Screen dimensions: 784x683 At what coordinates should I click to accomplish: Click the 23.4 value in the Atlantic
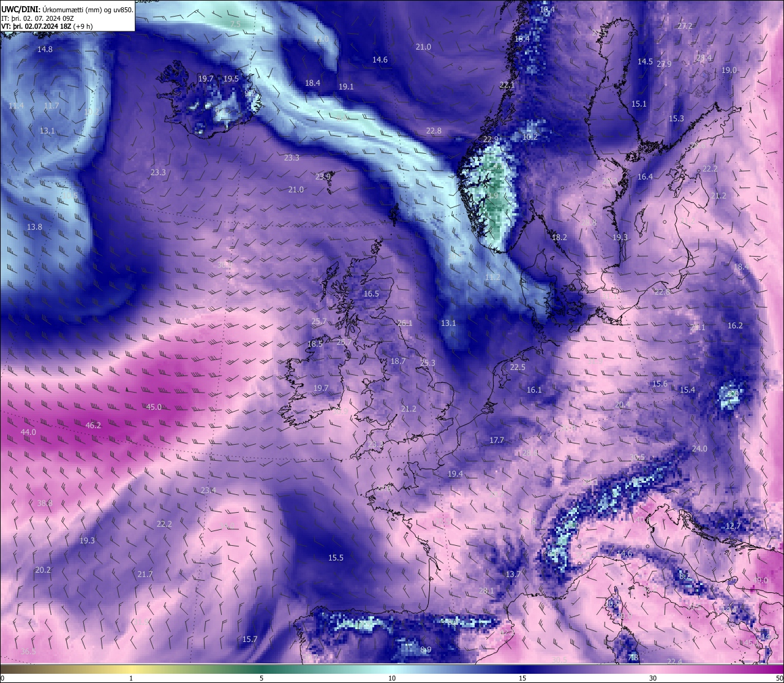coord(208,490)
